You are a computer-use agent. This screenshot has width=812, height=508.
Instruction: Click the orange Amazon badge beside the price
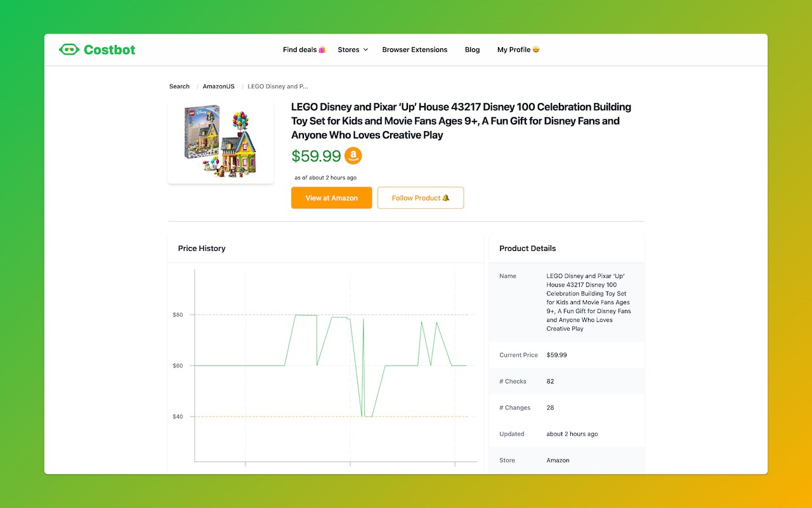[353, 156]
